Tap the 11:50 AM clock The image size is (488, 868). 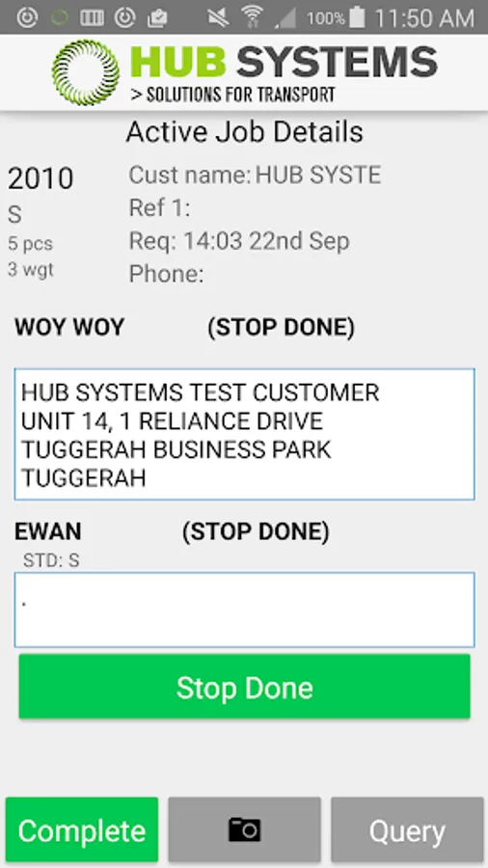[x=424, y=18]
